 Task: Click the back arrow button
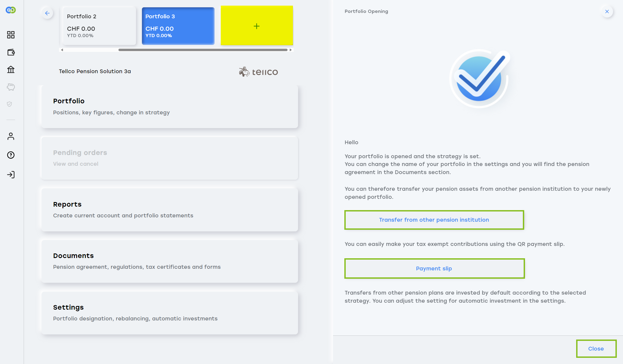click(x=47, y=13)
